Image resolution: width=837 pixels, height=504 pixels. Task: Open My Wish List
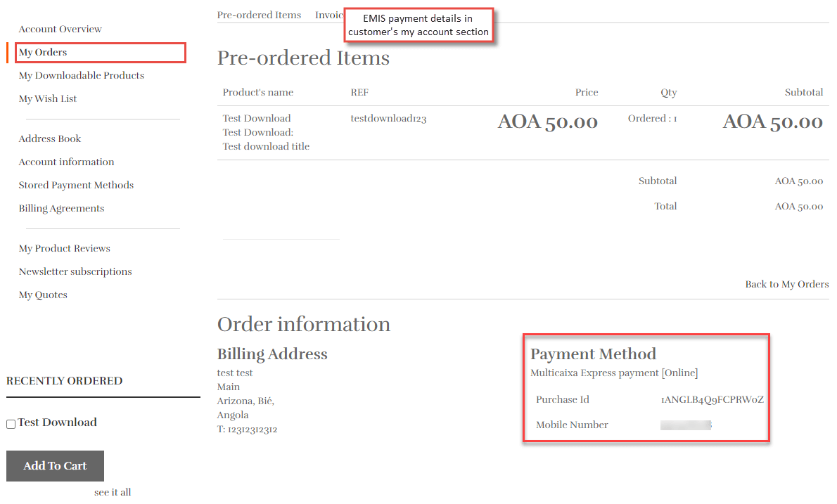tap(47, 98)
